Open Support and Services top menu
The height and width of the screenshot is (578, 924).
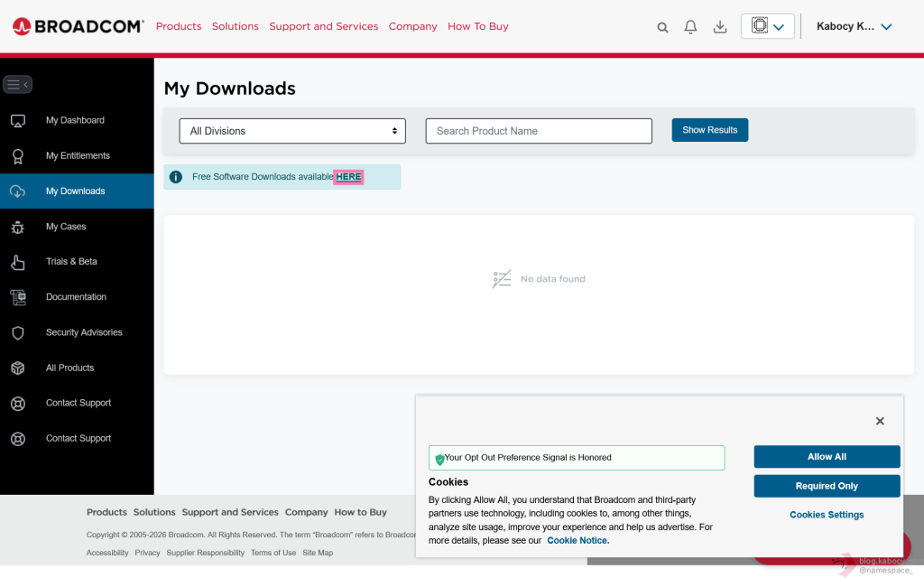[x=323, y=26]
